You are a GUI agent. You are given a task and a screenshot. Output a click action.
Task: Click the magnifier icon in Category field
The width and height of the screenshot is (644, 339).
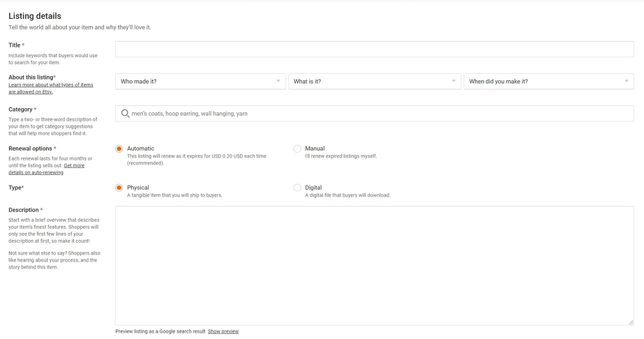pyautogui.click(x=126, y=114)
